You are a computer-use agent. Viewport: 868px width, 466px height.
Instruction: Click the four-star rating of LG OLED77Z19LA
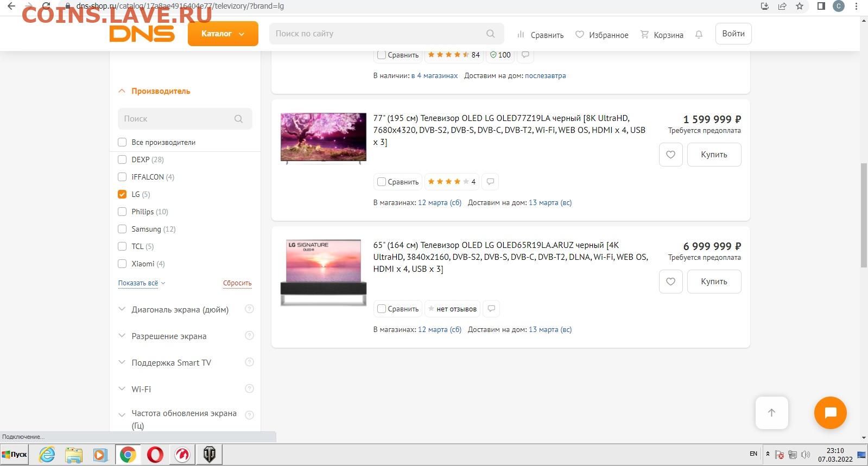[452, 182]
